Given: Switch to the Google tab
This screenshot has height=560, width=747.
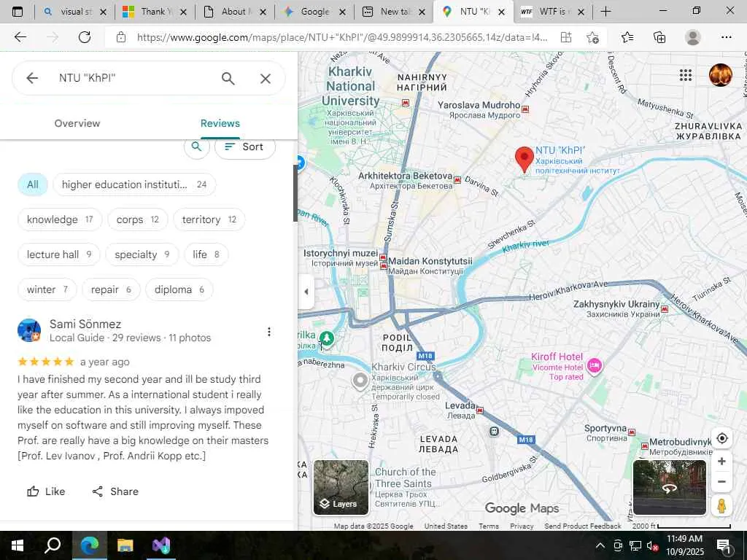Looking at the screenshot, I should pyautogui.click(x=315, y=12).
